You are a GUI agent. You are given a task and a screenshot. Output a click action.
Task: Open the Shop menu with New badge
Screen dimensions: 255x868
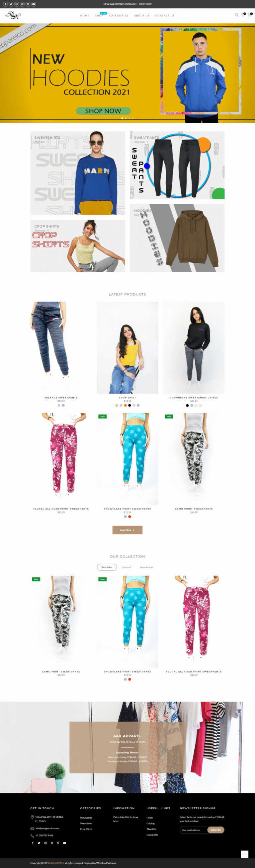coord(99,16)
